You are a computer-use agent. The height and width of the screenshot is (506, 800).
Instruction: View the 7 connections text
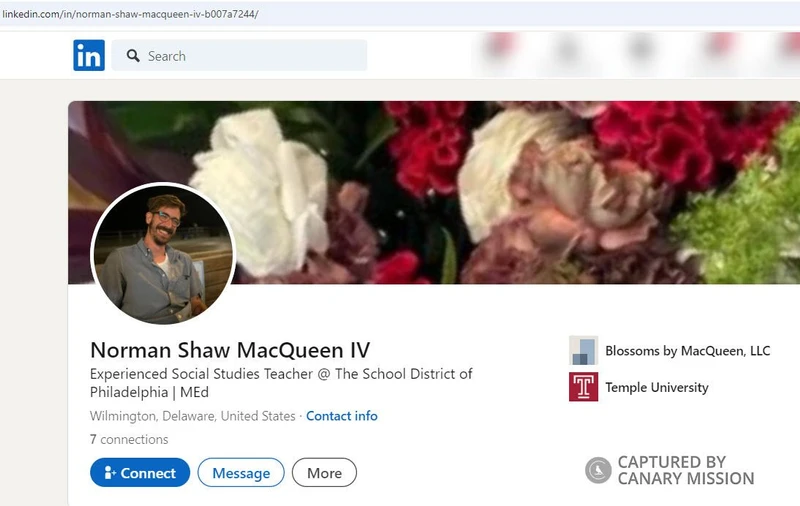click(x=129, y=439)
